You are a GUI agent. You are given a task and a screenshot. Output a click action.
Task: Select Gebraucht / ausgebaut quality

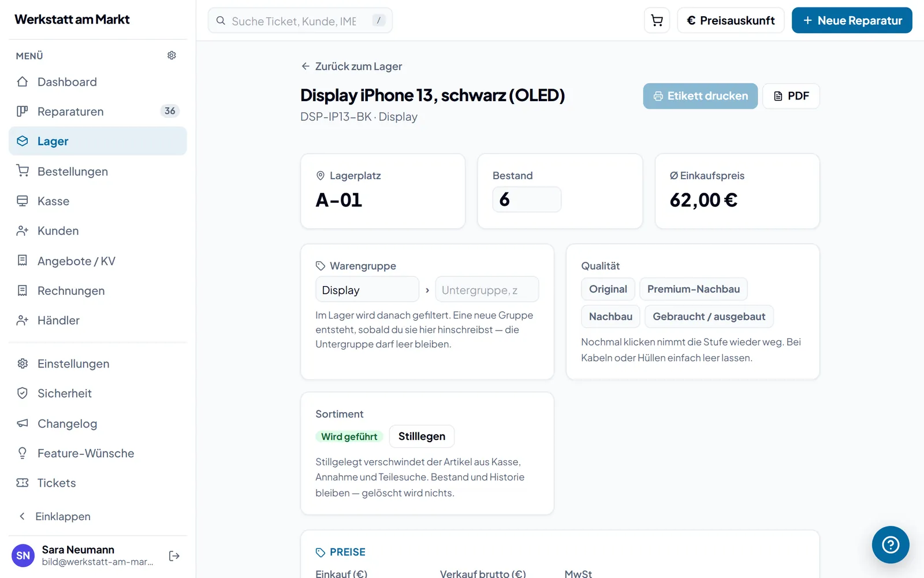point(709,316)
